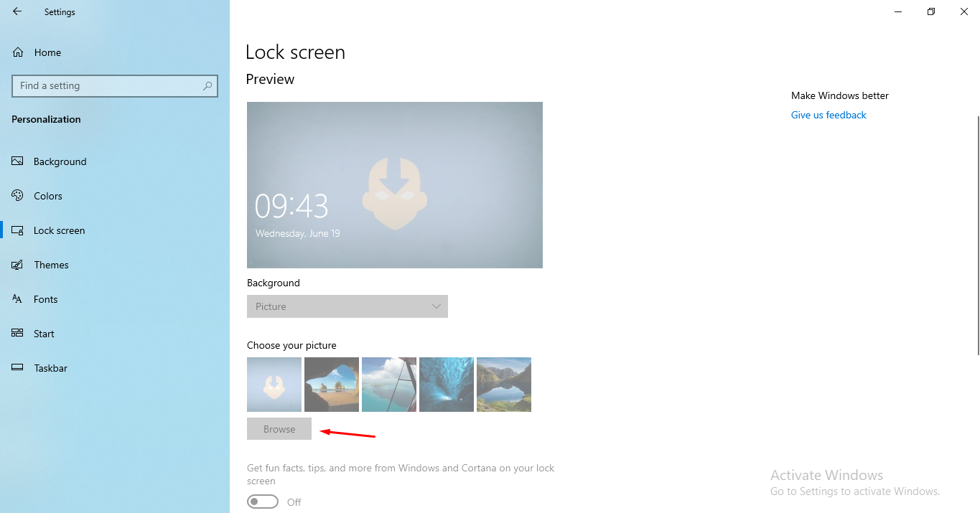Image resolution: width=980 pixels, height=513 pixels.
Task: Click the Fonts icon in sidebar
Action: coord(18,299)
